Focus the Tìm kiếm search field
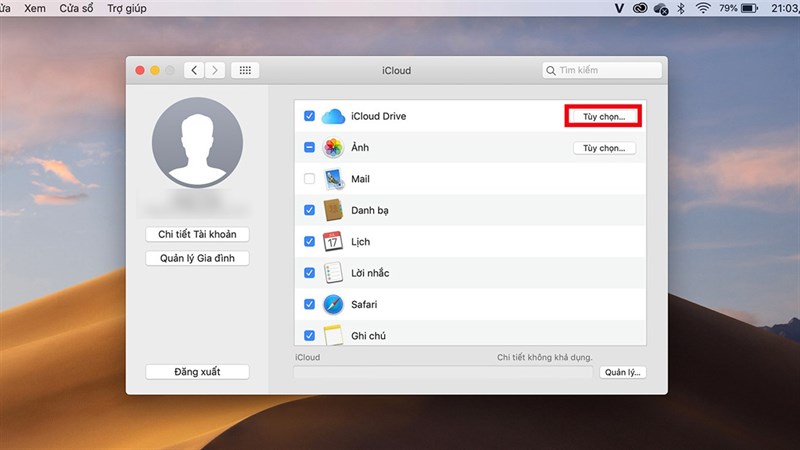Screen dimensions: 800x450 [x=602, y=70]
